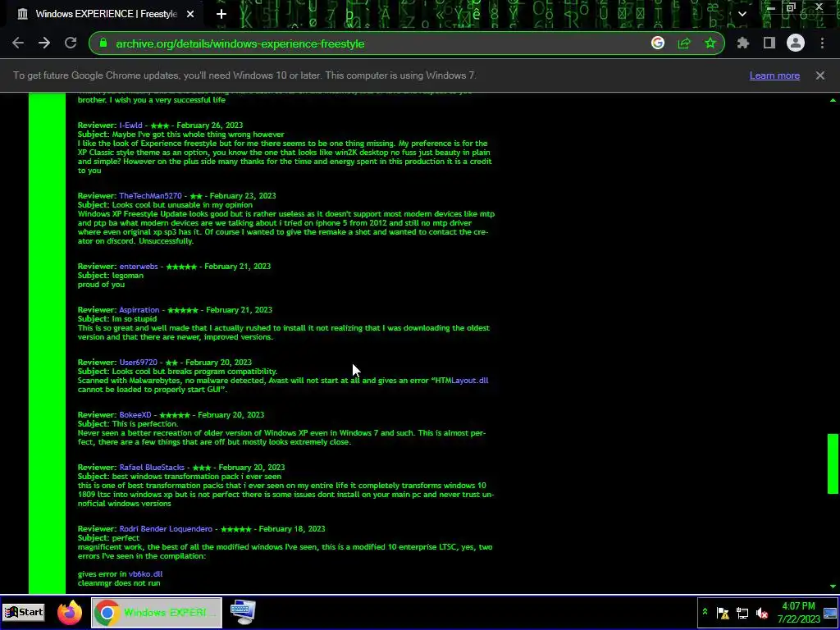Share this page via address bar icon

[x=684, y=43]
